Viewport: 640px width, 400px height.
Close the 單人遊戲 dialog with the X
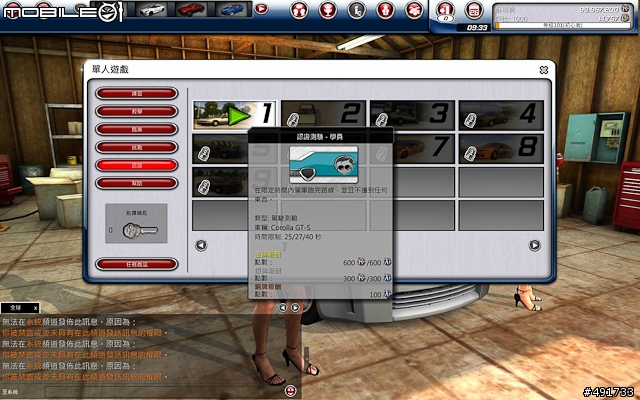click(x=544, y=70)
